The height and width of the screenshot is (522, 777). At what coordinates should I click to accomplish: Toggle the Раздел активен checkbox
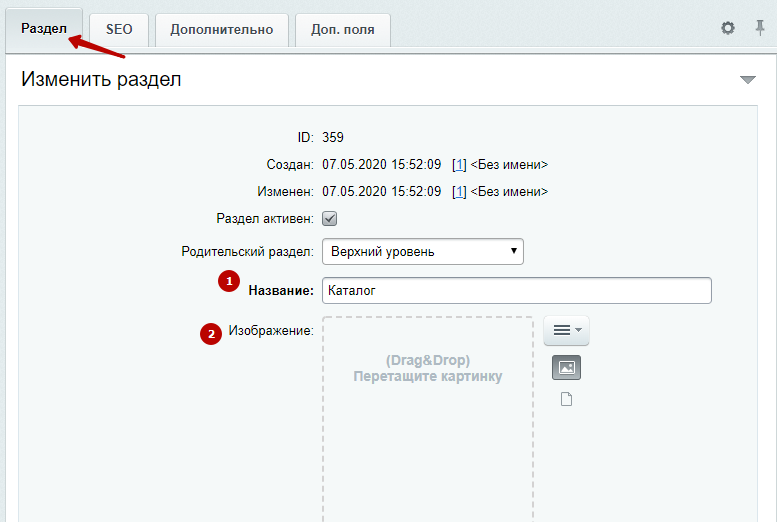(x=330, y=219)
